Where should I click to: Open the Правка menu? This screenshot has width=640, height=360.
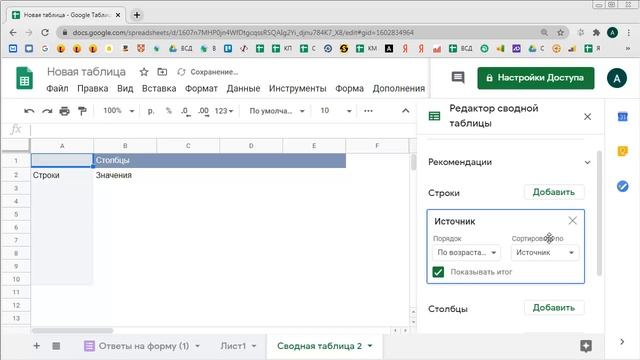93,89
